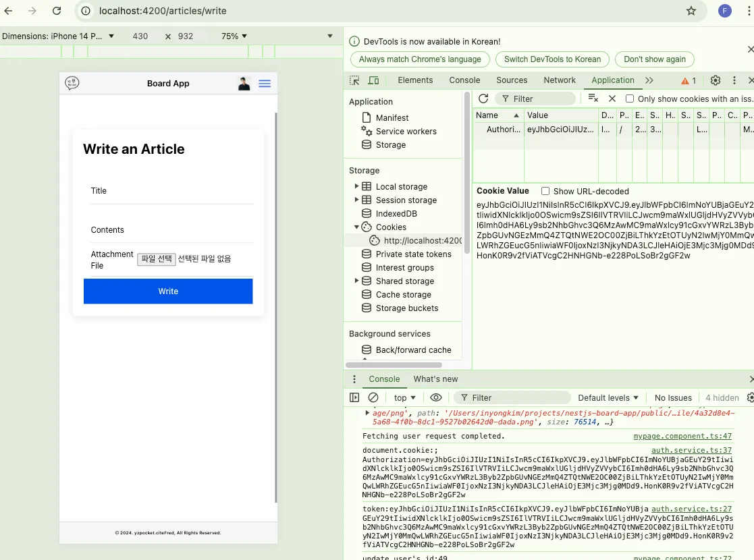Toggle the device toolbar icon in DevTools
754x560 pixels.
coord(373,80)
